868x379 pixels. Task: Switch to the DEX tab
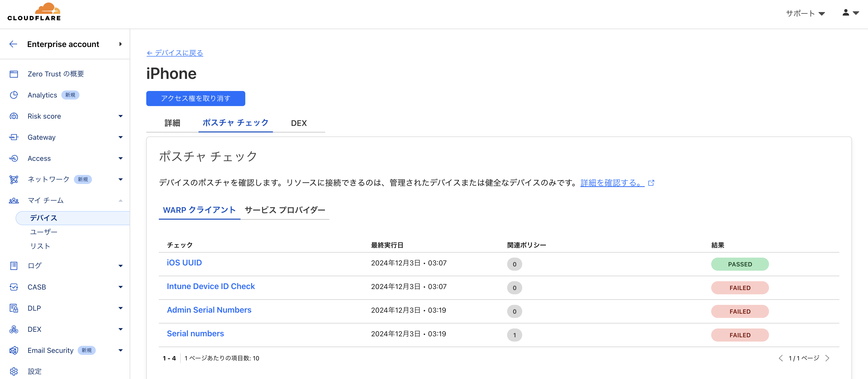[x=299, y=123]
